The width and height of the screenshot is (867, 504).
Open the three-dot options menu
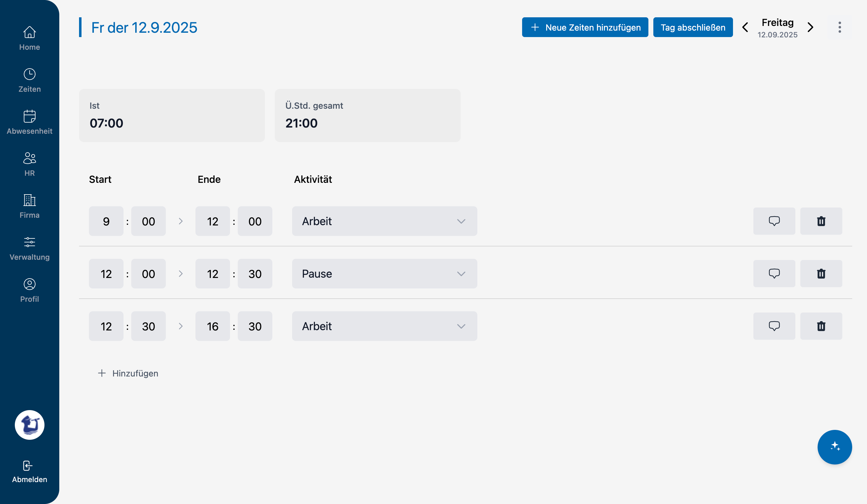point(839,27)
